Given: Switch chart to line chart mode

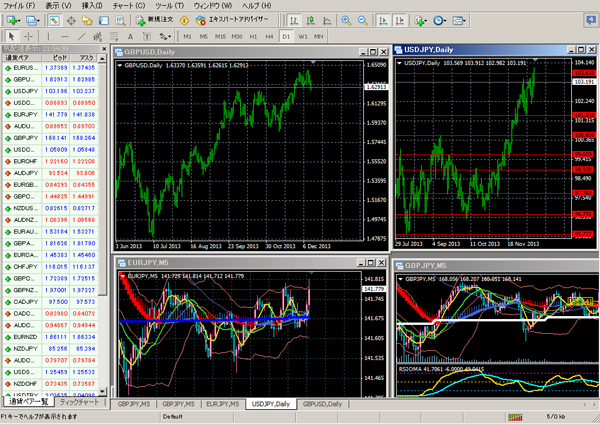Looking at the screenshot, I should coord(327,20).
